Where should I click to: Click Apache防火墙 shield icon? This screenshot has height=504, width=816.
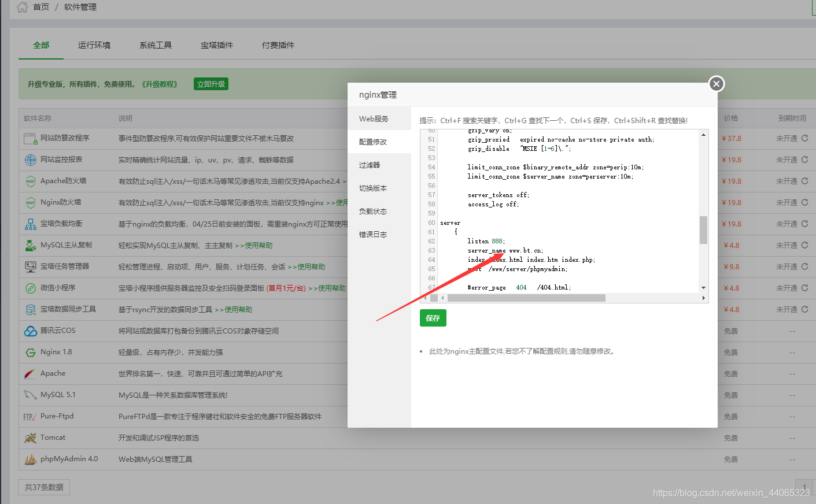click(30, 181)
